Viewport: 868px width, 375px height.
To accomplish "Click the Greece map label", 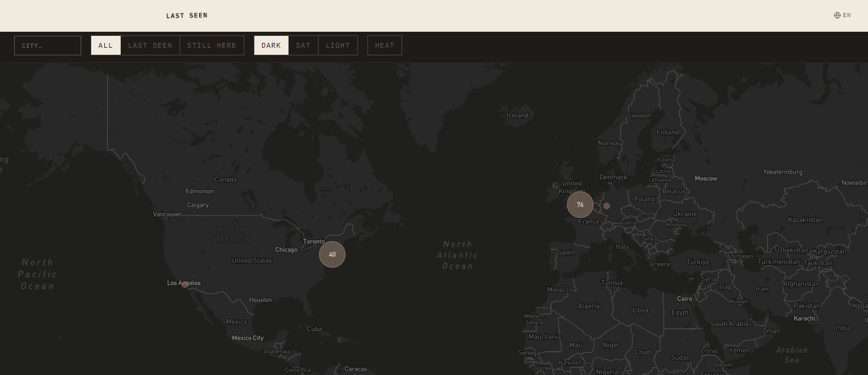I will point(660,264).
